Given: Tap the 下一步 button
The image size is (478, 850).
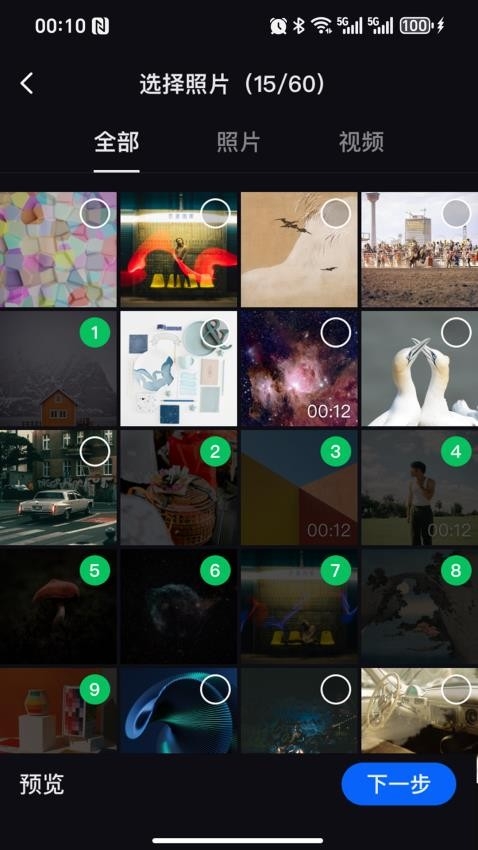Looking at the screenshot, I should 398,784.
